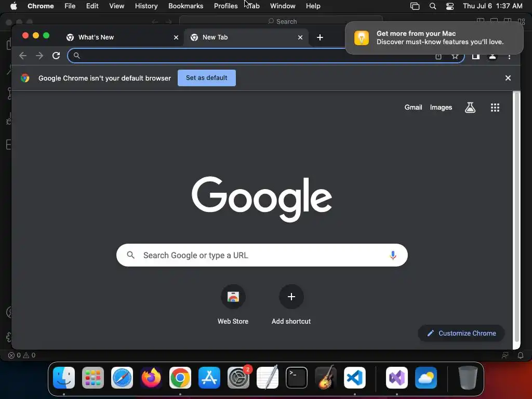Open Visual Studio purple icon in Dock
The width and height of the screenshot is (532, 399).
click(396, 378)
